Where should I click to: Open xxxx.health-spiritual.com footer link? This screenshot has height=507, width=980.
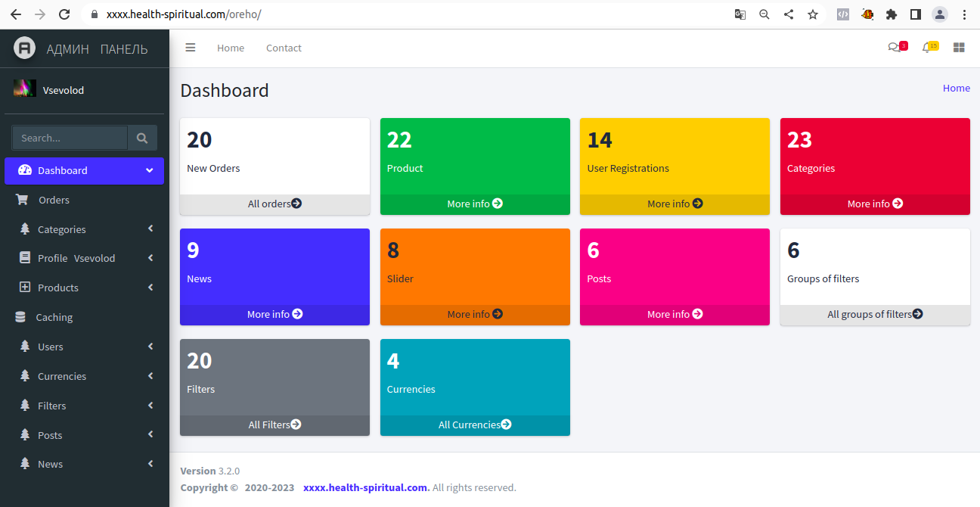(x=366, y=487)
